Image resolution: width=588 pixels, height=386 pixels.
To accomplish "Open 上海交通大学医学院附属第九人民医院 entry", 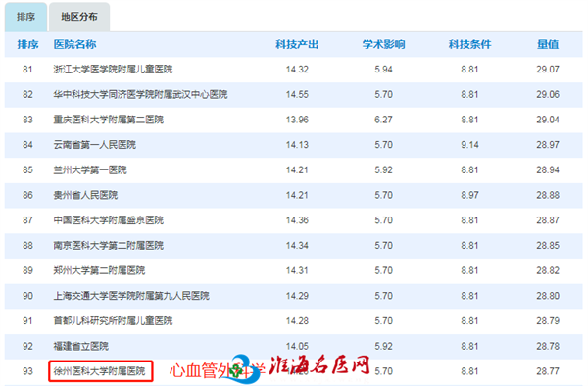I will pos(131,296).
